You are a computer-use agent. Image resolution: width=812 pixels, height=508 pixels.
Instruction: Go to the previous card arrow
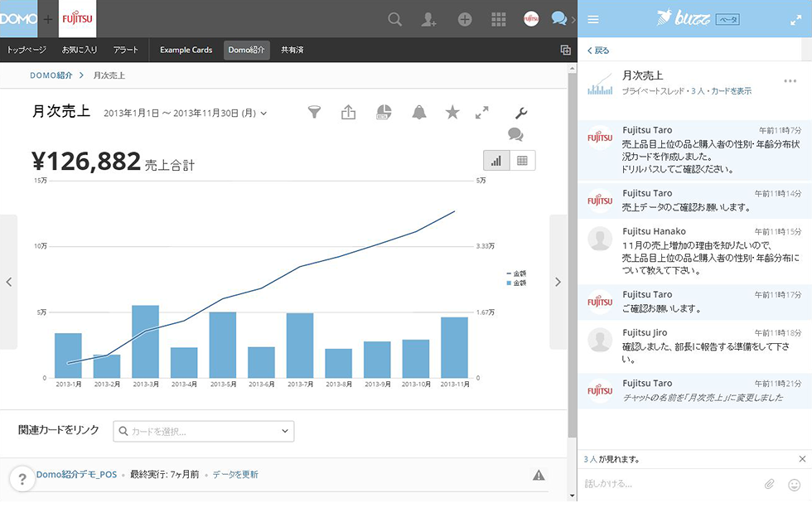click(x=9, y=282)
